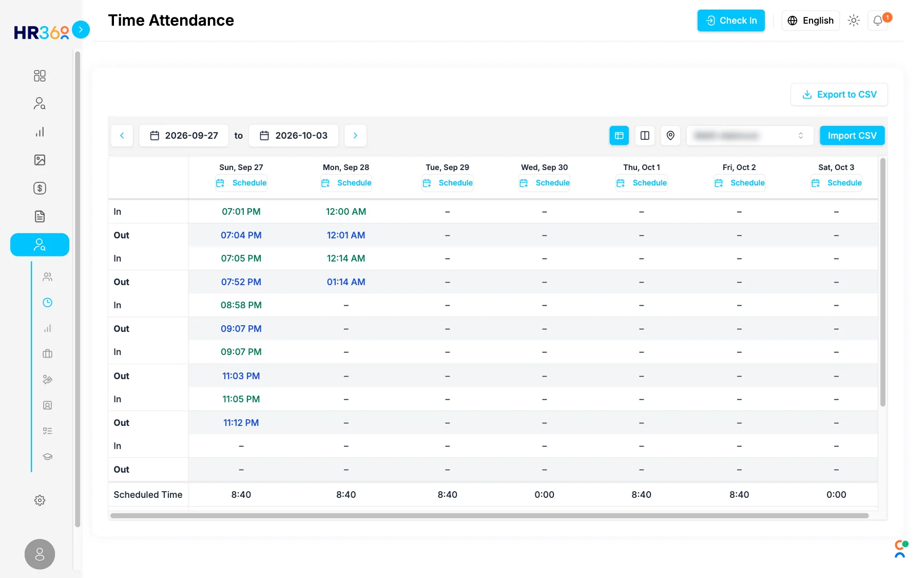Open the end date picker 2026-10-03

(x=294, y=136)
